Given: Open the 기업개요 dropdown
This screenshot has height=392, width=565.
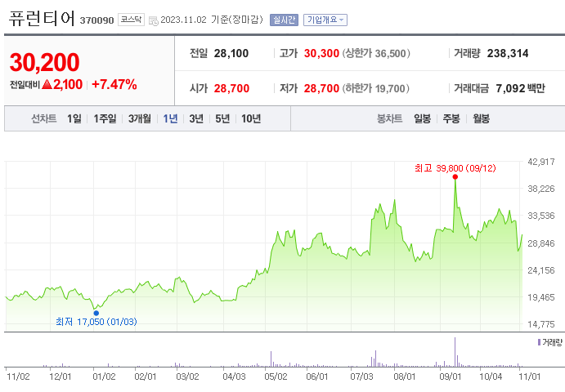Looking at the screenshot, I should 325,20.
